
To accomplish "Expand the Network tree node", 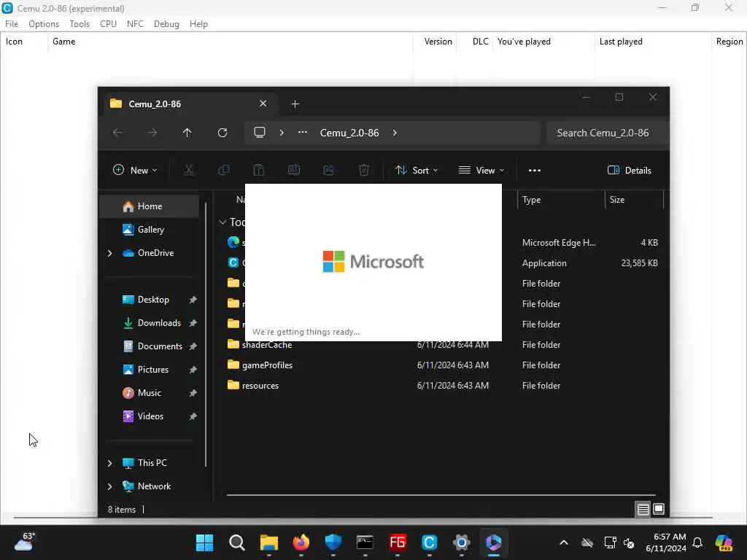I will 110,486.
